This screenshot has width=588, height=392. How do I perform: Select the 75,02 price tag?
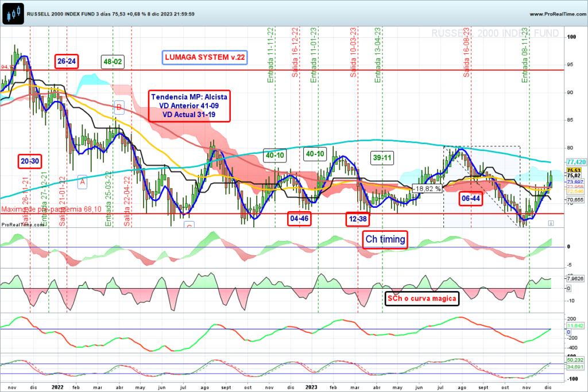[x=574, y=176]
